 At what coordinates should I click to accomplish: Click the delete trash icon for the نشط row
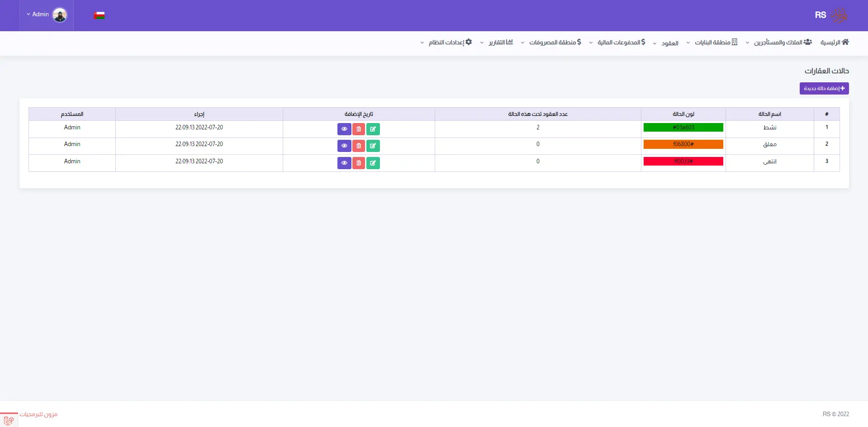[x=359, y=129]
